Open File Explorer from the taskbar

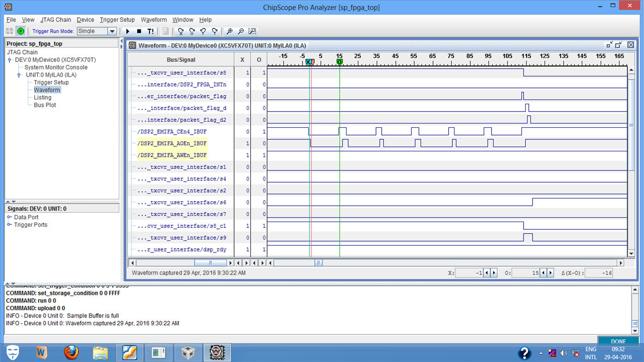[x=101, y=353]
